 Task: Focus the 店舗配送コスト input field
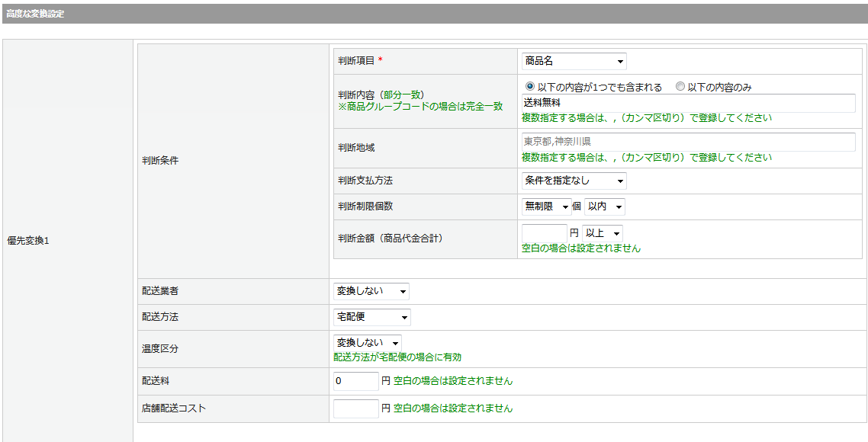pyautogui.click(x=355, y=408)
